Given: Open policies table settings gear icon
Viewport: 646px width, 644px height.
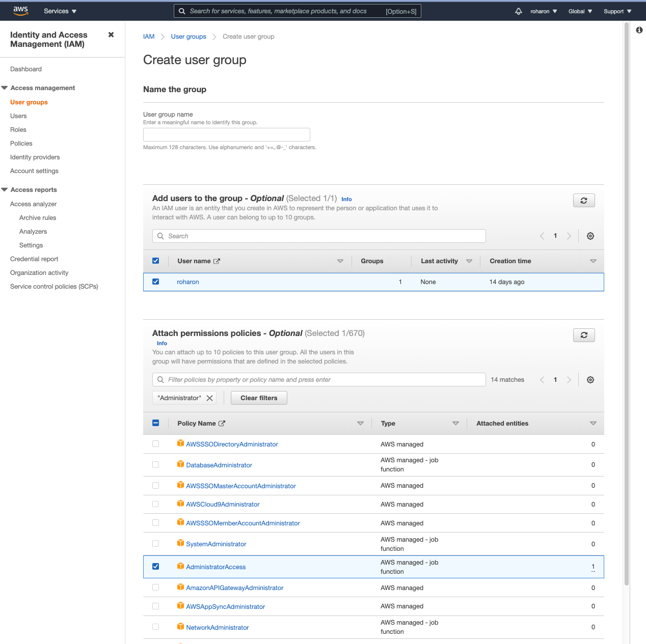Looking at the screenshot, I should point(590,380).
